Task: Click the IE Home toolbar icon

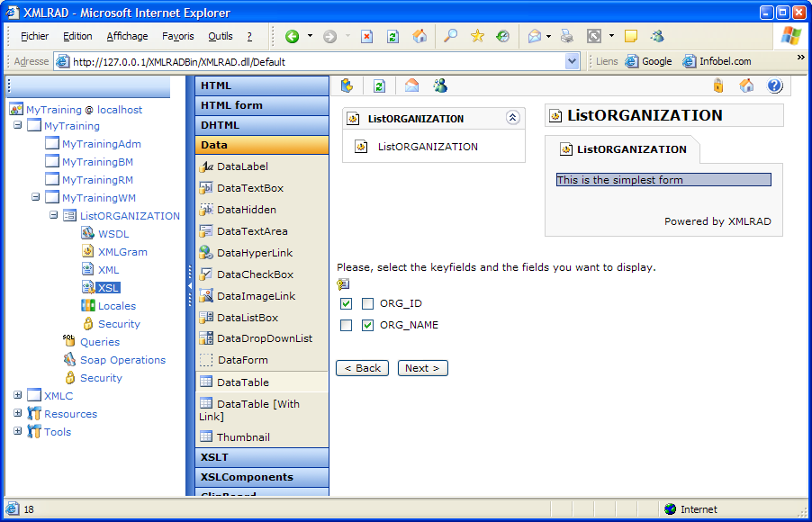Action: click(x=420, y=37)
